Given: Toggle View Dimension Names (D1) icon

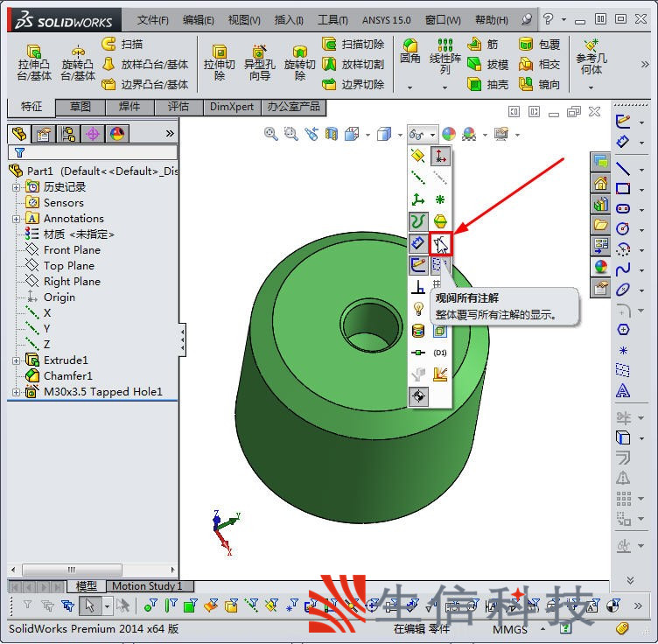Looking at the screenshot, I should point(440,353).
